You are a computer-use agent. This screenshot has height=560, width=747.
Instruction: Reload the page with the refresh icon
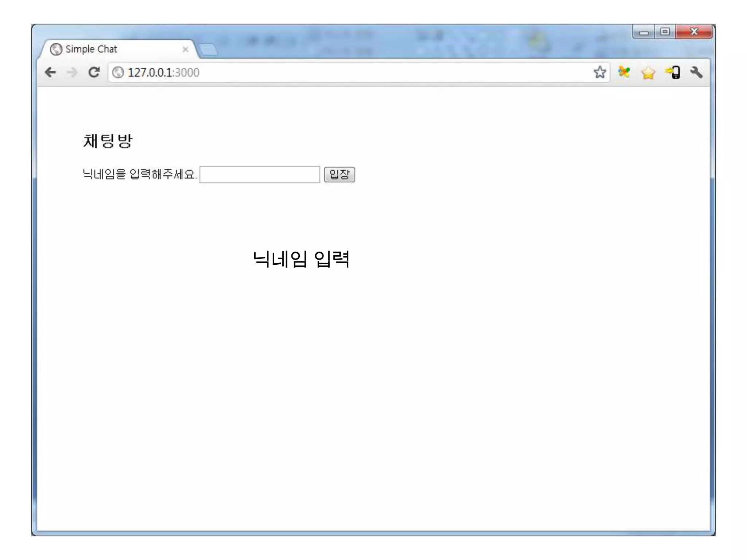[x=94, y=72]
